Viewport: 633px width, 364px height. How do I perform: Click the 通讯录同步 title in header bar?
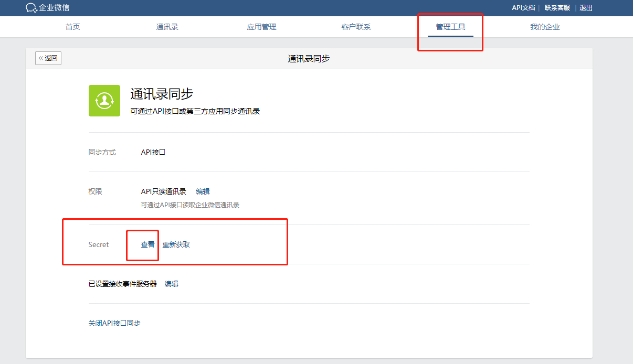309,59
